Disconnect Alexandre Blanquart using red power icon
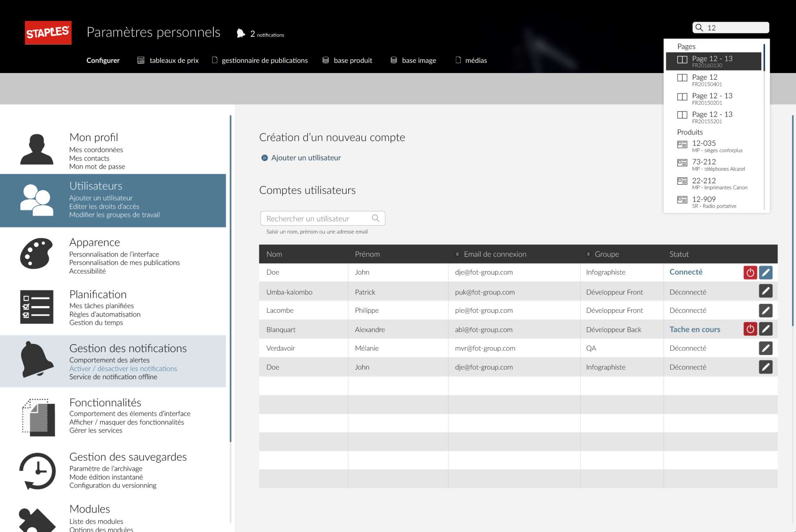 pos(750,329)
